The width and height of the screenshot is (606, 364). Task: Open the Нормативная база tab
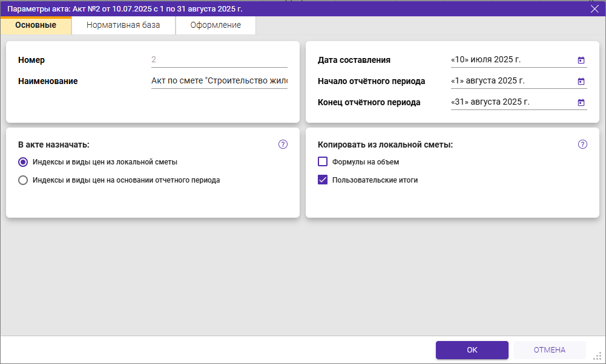123,25
